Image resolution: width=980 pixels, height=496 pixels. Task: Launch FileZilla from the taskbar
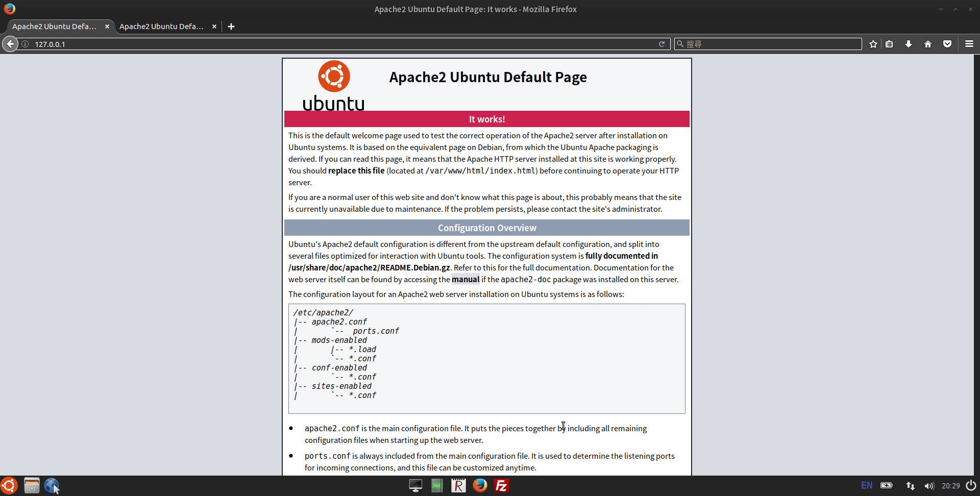pyautogui.click(x=501, y=485)
